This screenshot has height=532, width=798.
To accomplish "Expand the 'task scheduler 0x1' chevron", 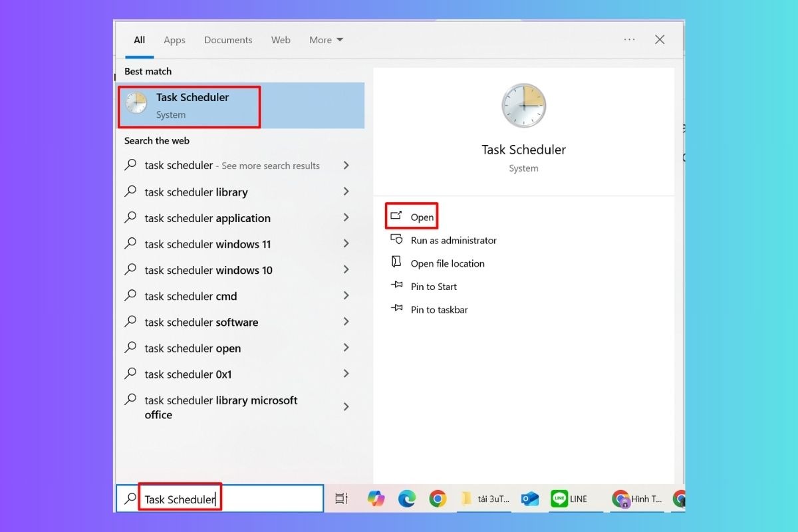I will point(346,373).
